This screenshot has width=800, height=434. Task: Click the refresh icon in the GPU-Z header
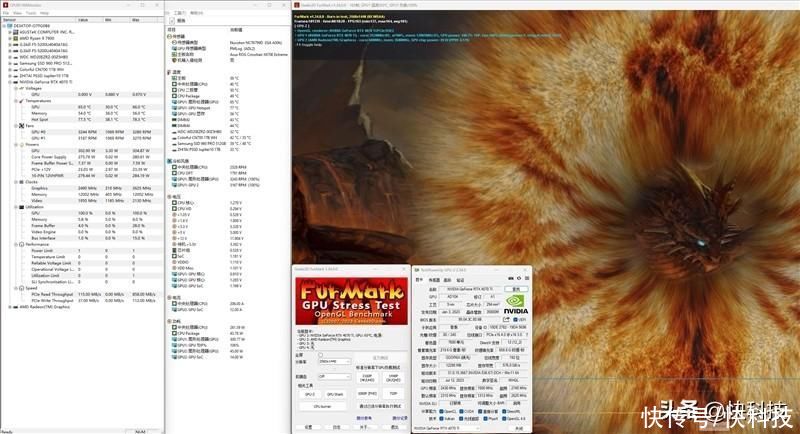pos(519,278)
